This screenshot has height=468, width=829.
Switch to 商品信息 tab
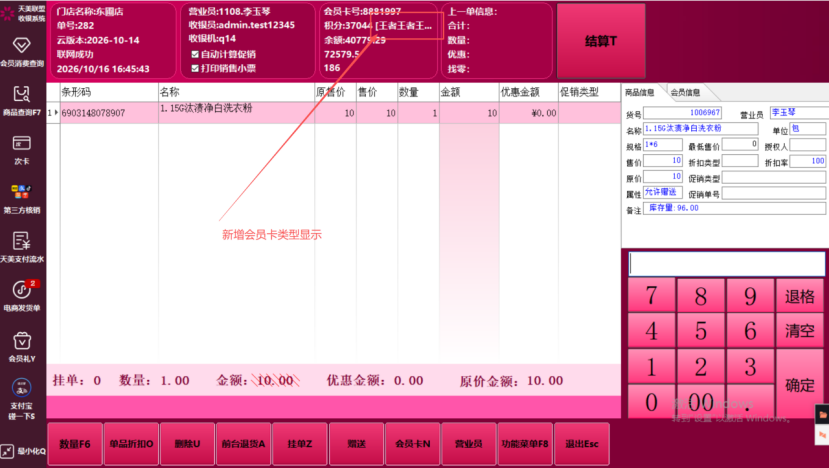pos(640,92)
